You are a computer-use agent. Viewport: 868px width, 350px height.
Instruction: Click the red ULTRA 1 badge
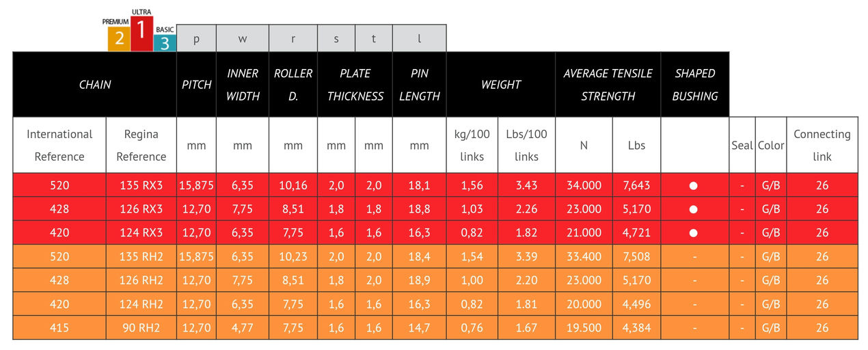(x=141, y=30)
